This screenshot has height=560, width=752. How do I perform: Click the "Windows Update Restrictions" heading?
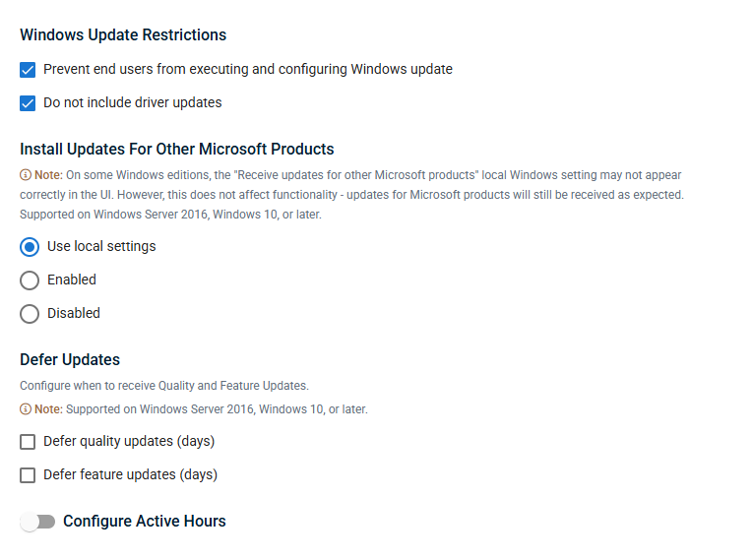point(123,35)
